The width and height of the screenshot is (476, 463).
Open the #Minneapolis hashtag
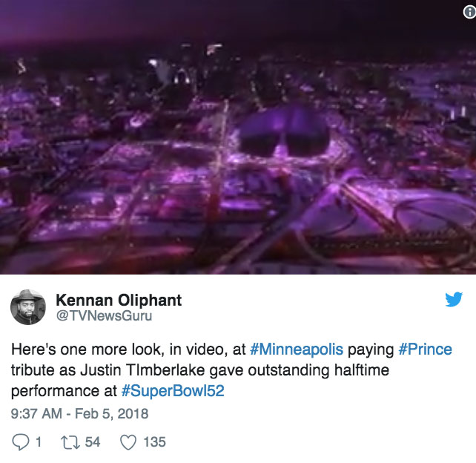coord(297,349)
